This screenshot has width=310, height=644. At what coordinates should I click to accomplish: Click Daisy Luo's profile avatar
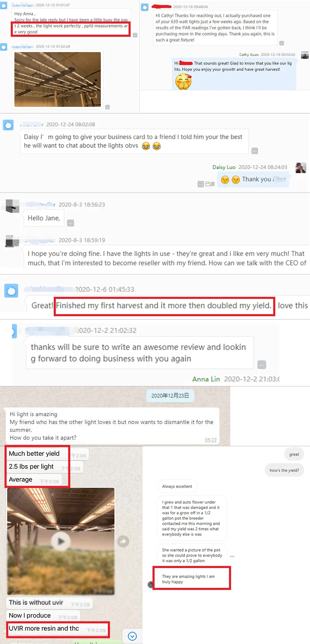[x=300, y=168]
